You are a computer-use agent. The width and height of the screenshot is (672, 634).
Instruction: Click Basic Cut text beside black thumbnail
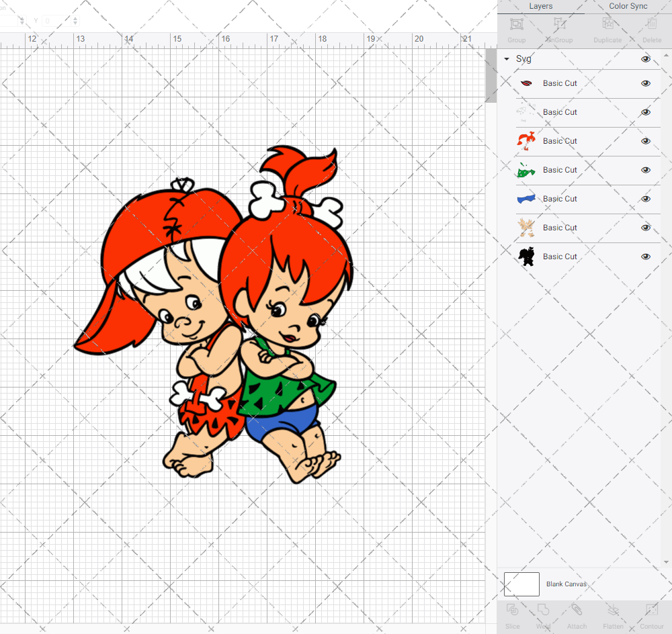click(560, 257)
